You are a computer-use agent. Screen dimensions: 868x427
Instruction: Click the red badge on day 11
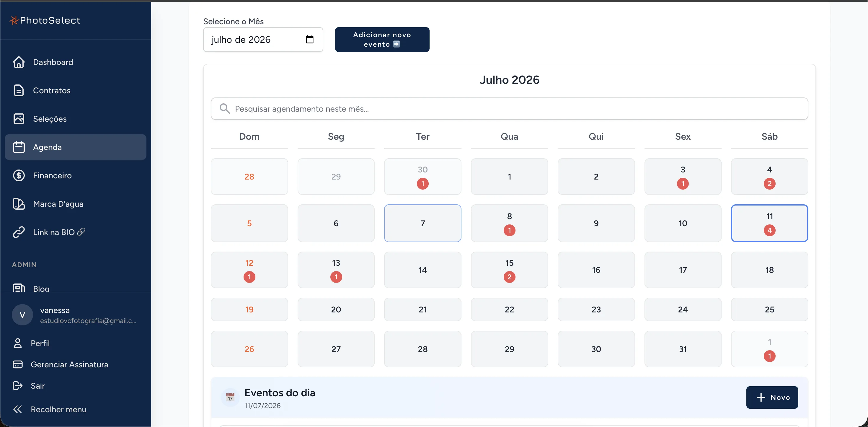pyautogui.click(x=769, y=230)
